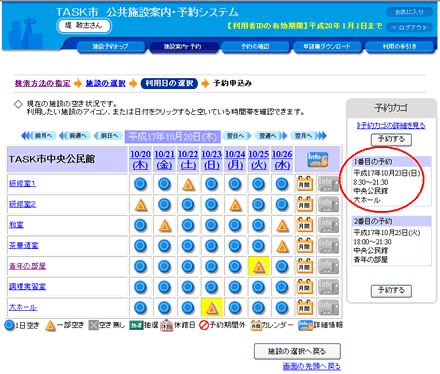440x374 pixels.
Task: Open monthly calendar icon for 大ホール row
Action: tap(305, 308)
